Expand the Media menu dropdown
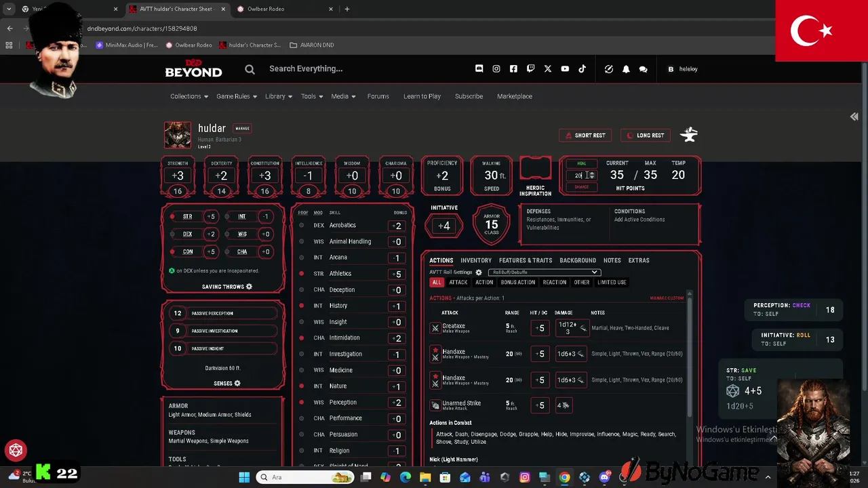This screenshot has width=868, height=488. 343,96
